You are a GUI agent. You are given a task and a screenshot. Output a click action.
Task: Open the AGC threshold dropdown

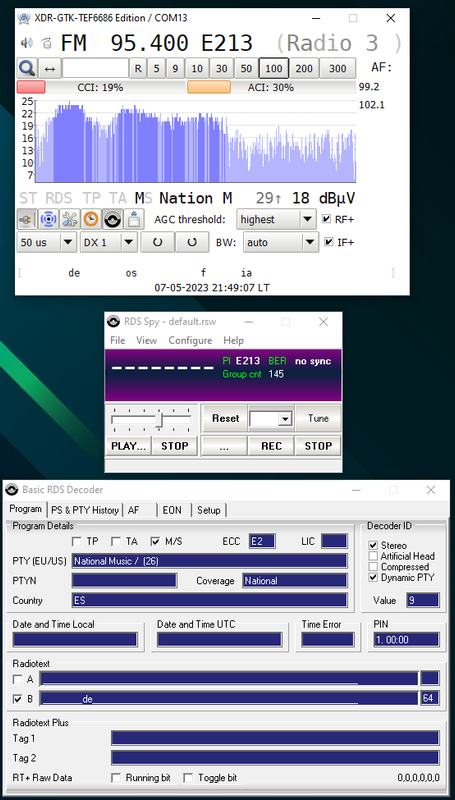click(276, 219)
